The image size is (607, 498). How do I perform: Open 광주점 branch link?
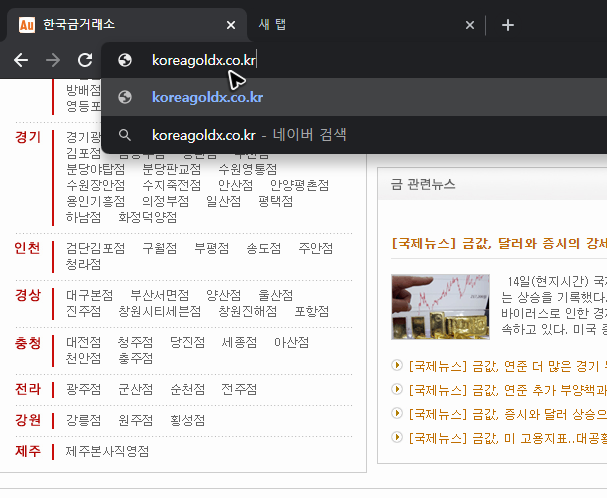[x=83, y=389]
